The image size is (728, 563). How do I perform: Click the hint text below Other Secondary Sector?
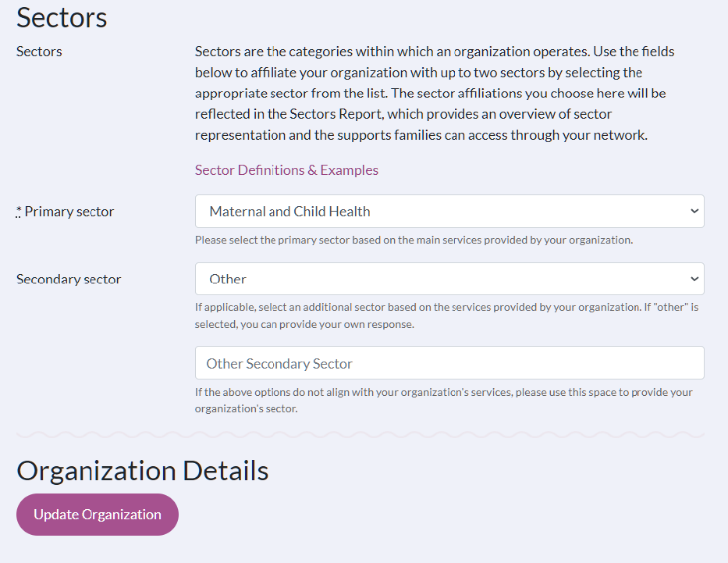(x=443, y=400)
